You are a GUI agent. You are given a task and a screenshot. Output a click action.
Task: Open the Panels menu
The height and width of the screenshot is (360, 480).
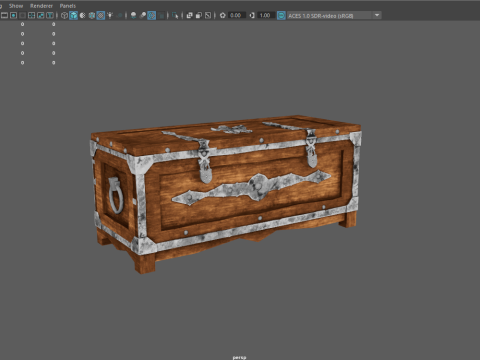click(x=68, y=6)
